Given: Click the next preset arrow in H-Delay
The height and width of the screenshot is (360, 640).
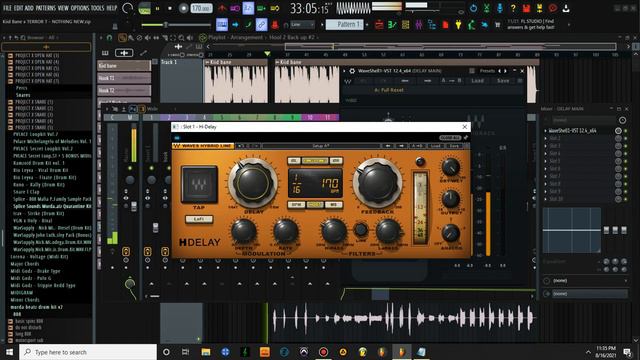Looking at the screenshot, I should click(x=401, y=146).
